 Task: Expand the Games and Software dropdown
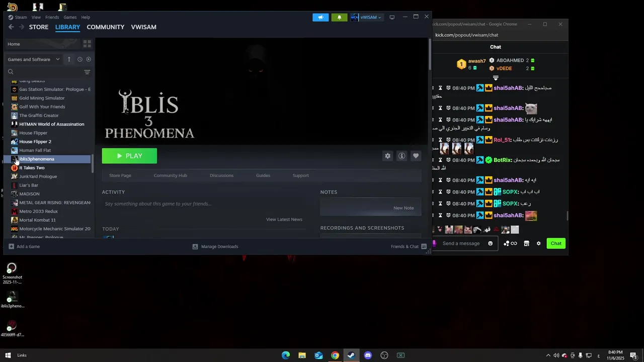coord(34,59)
